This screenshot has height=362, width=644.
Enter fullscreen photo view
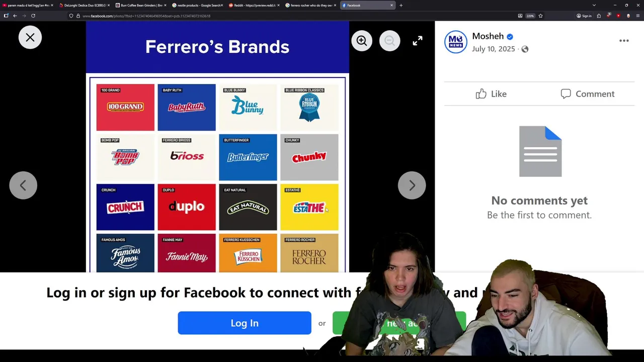[418, 41]
